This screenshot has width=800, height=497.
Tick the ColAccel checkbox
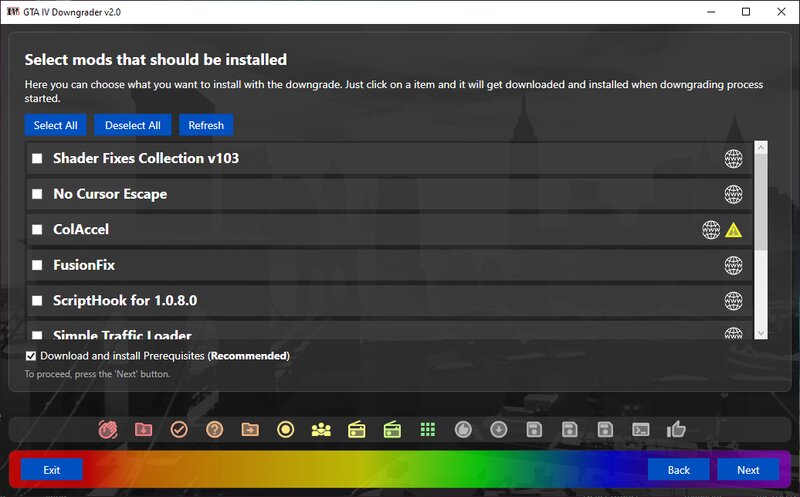[x=37, y=230]
